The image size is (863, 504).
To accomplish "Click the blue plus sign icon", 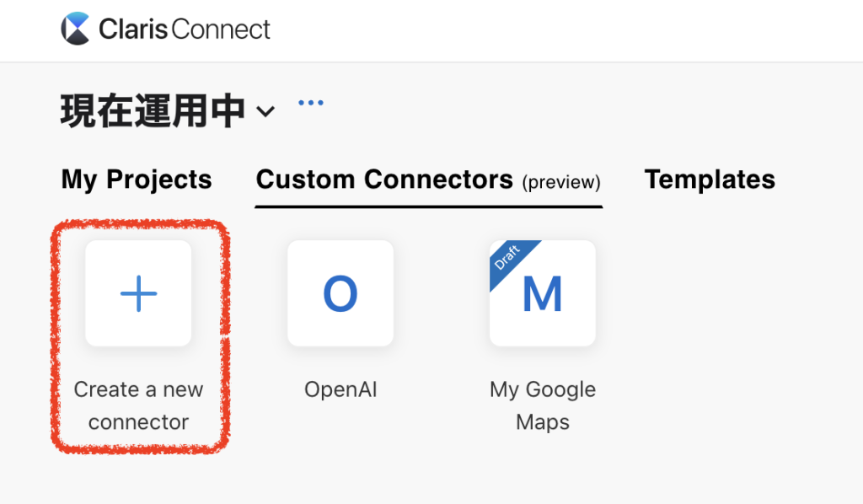I will [139, 293].
